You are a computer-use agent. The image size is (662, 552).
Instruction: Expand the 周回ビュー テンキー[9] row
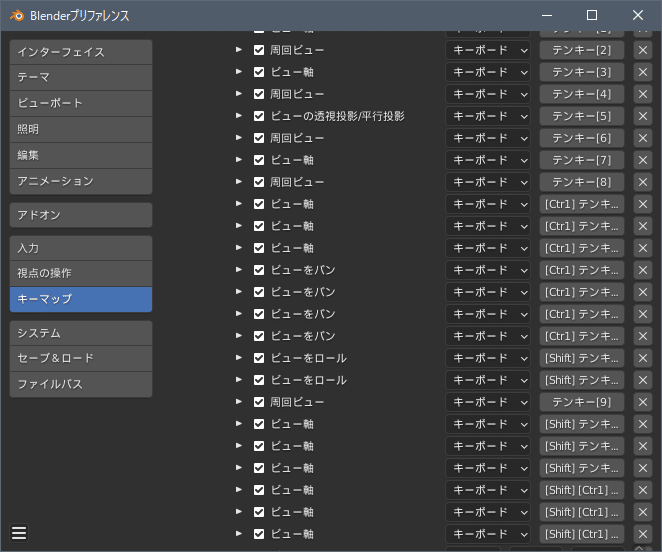(239, 402)
